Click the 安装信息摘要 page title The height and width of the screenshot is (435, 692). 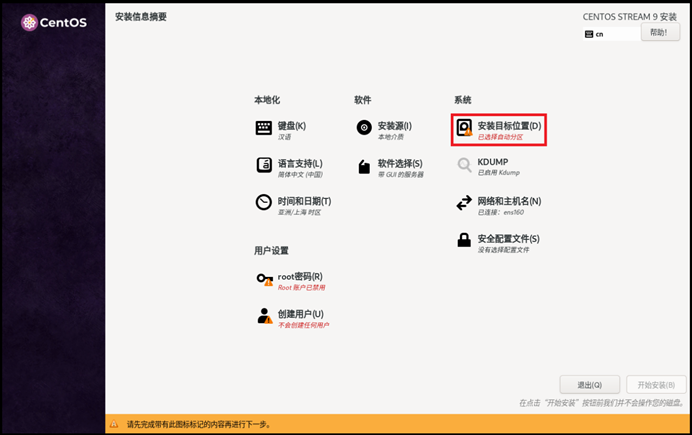(141, 17)
